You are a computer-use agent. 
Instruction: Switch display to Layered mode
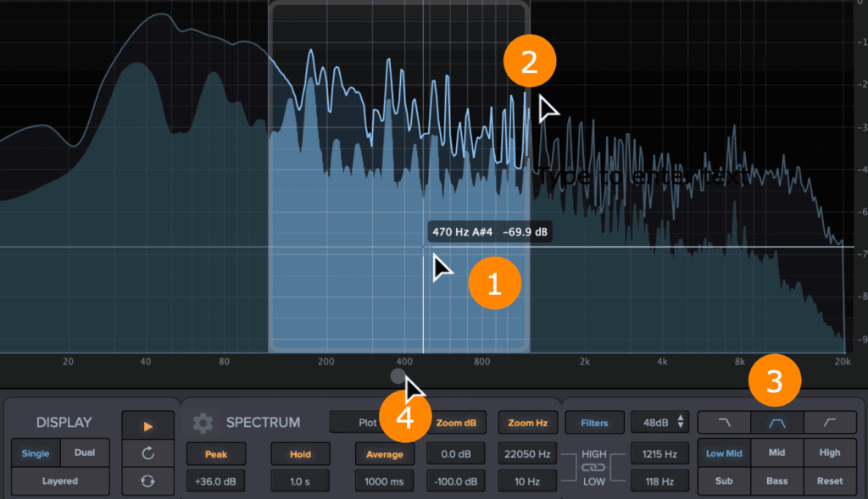60,480
